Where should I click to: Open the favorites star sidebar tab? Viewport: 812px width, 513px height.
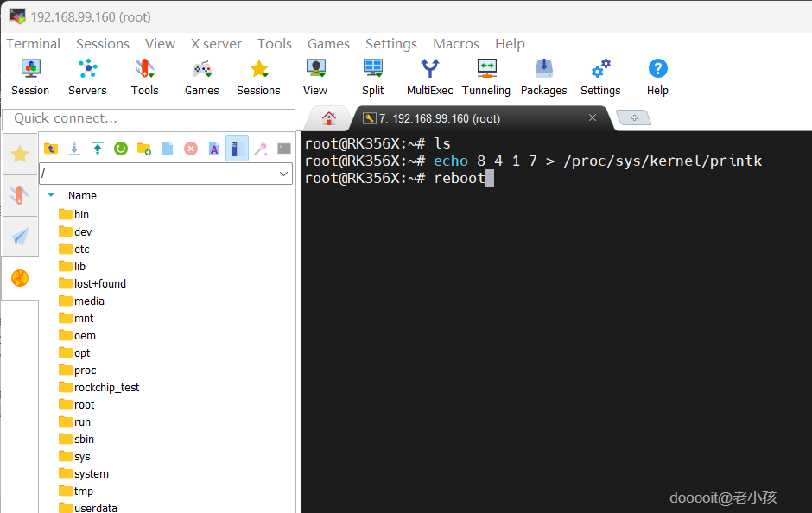pos(20,154)
